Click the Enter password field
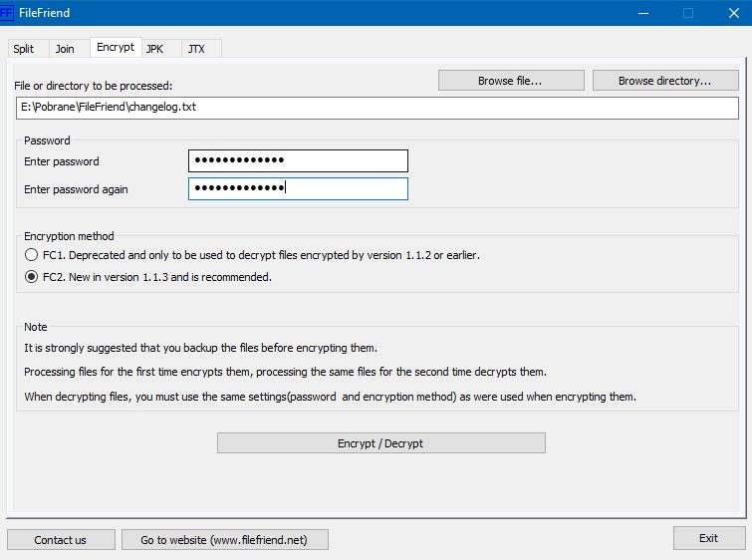This screenshot has height=560, width=752. click(x=298, y=160)
